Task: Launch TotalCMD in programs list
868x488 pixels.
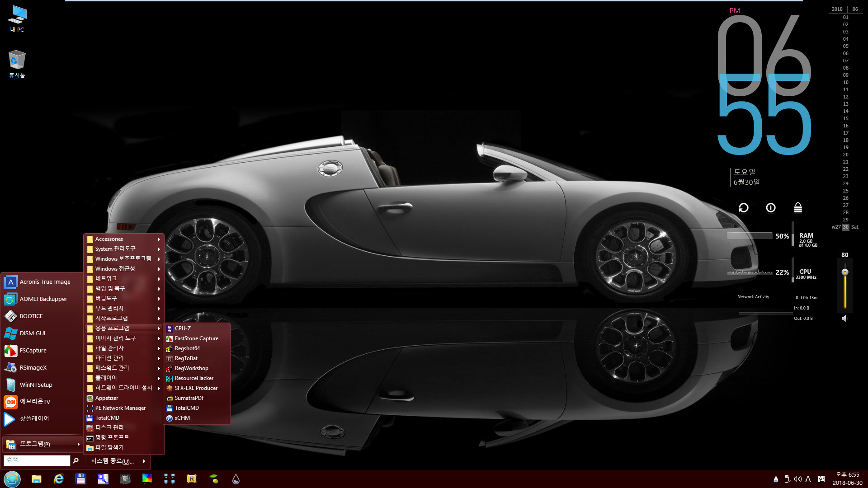Action: [x=124, y=418]
